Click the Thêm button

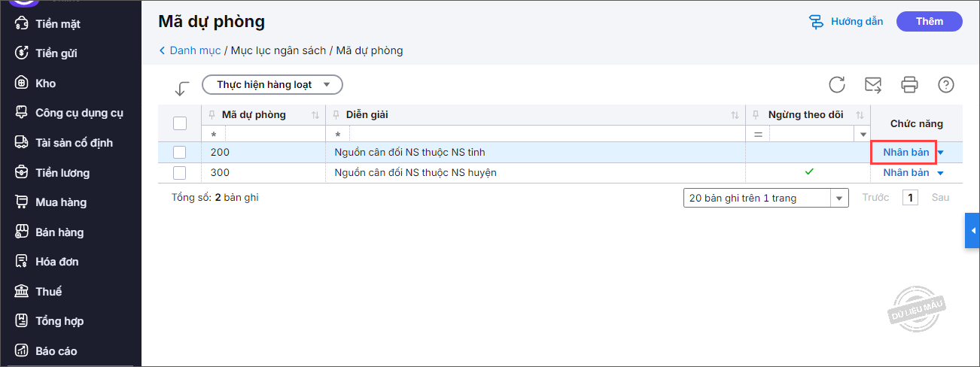pos(929,22)
